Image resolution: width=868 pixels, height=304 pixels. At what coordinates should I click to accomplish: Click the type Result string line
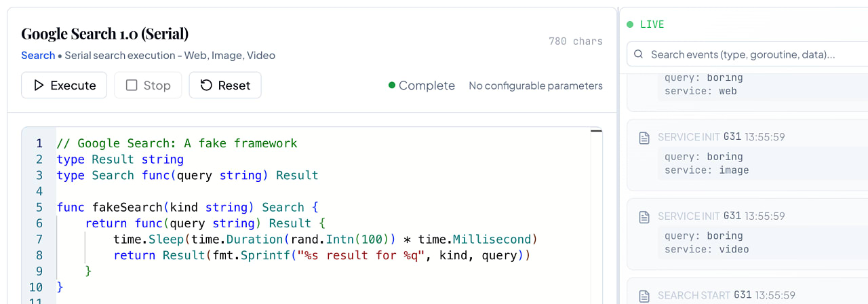pyautogui.click(x=120, y=159)
